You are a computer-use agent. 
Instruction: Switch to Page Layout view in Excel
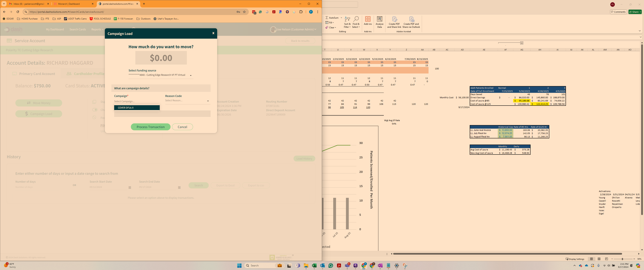pos(599,259)
